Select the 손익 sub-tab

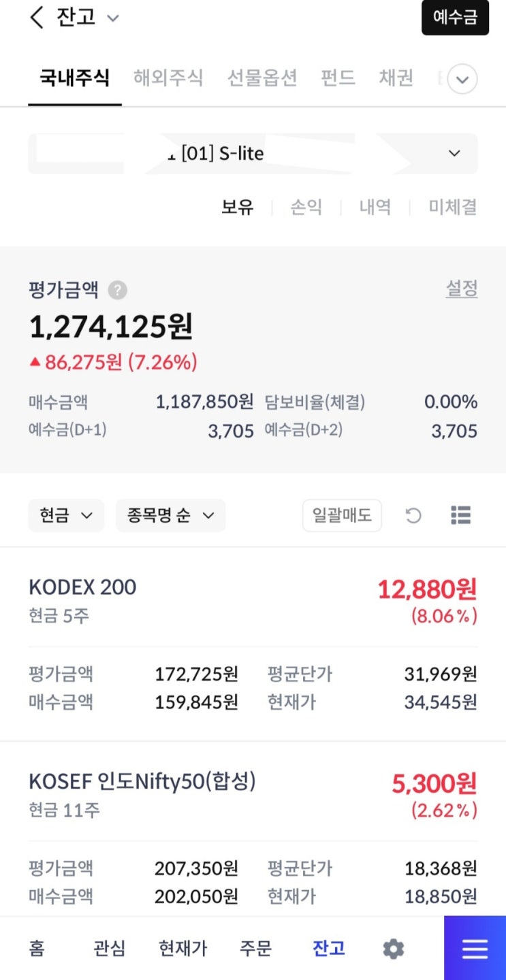pos(306,207)
